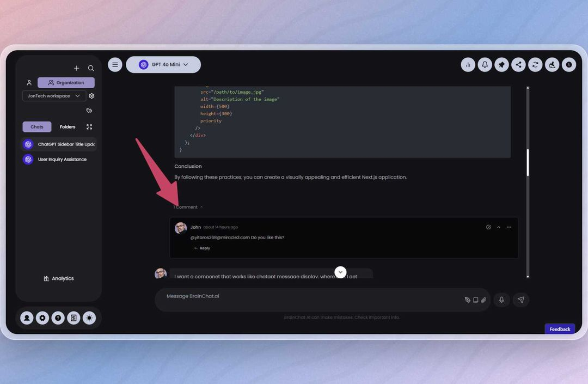Image resolution: width=588 pixels, height=384 pixels.
Task: Expand the JonTech workspace selector
Action: [x=54, y=96]
